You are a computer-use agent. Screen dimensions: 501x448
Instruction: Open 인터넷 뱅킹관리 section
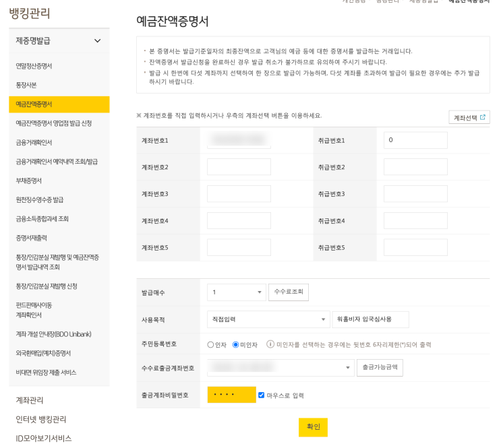(41, 419)
